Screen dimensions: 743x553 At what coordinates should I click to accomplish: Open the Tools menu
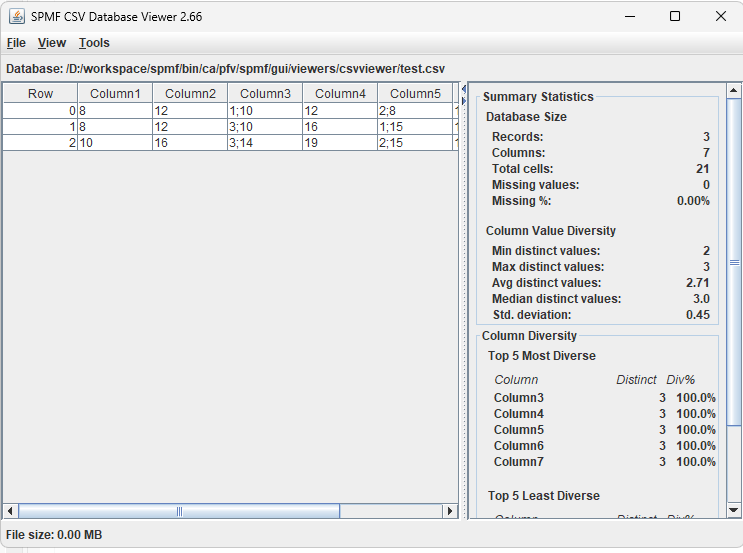(94, 43)
